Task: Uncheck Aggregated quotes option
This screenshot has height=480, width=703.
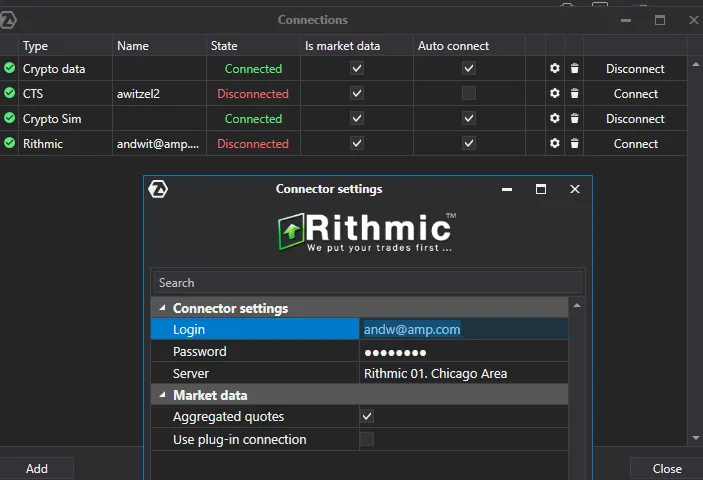Action: tap(367, 417)
